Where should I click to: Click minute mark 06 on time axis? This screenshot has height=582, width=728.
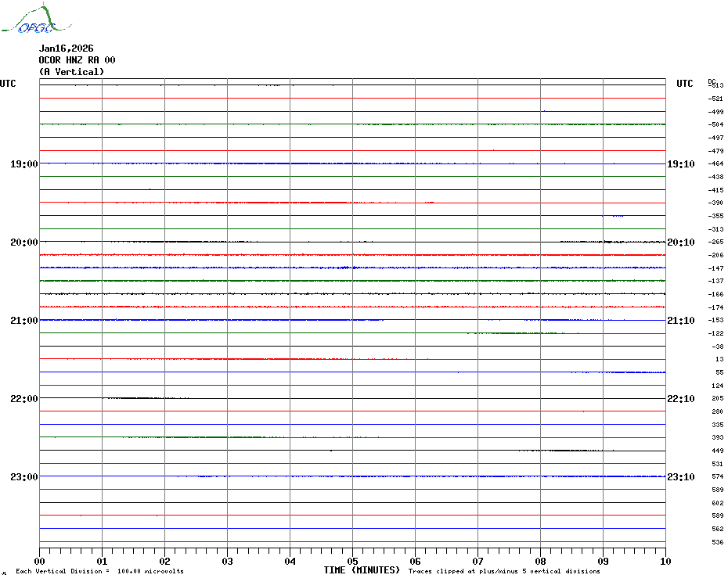point(416,561)
